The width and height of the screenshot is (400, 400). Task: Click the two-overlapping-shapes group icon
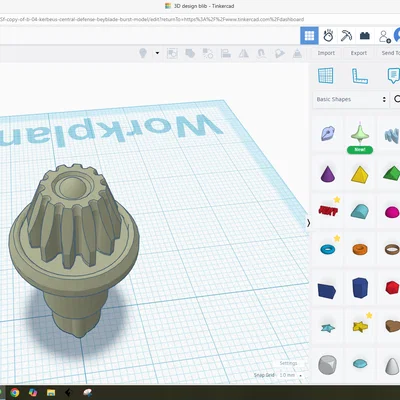click(x=190, y=53)
